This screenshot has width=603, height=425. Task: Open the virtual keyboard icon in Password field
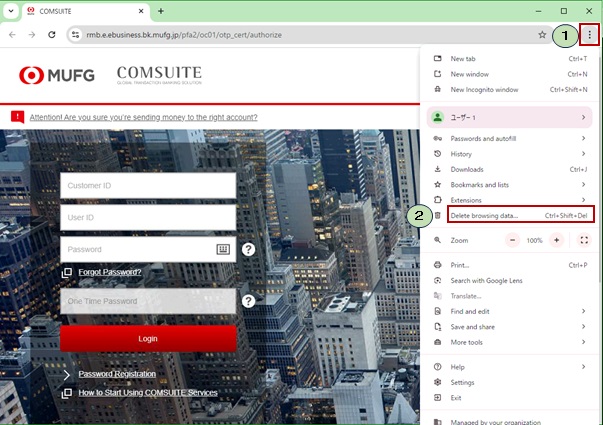(x=223, y=249)
